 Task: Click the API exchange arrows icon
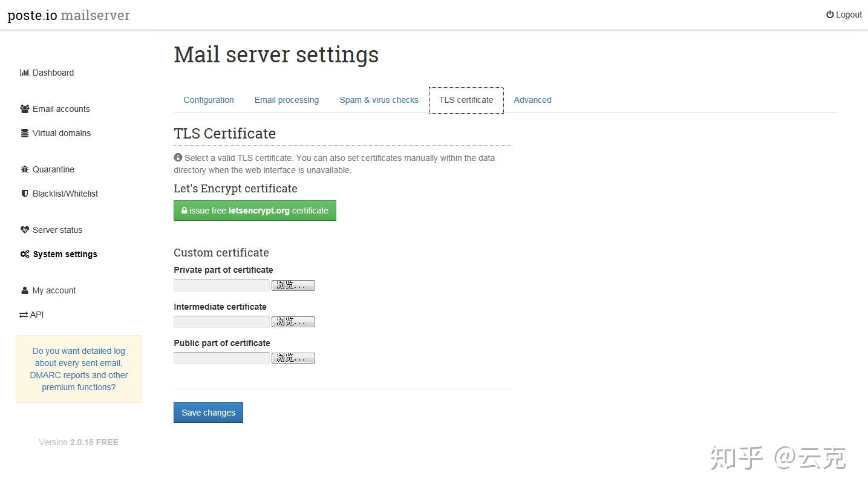point(24,315)
